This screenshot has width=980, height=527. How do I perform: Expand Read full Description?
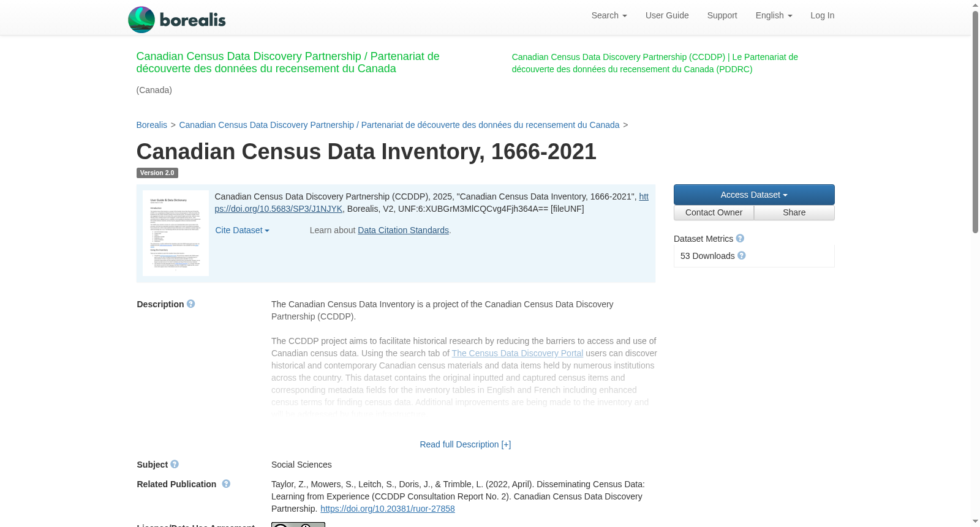465,444
